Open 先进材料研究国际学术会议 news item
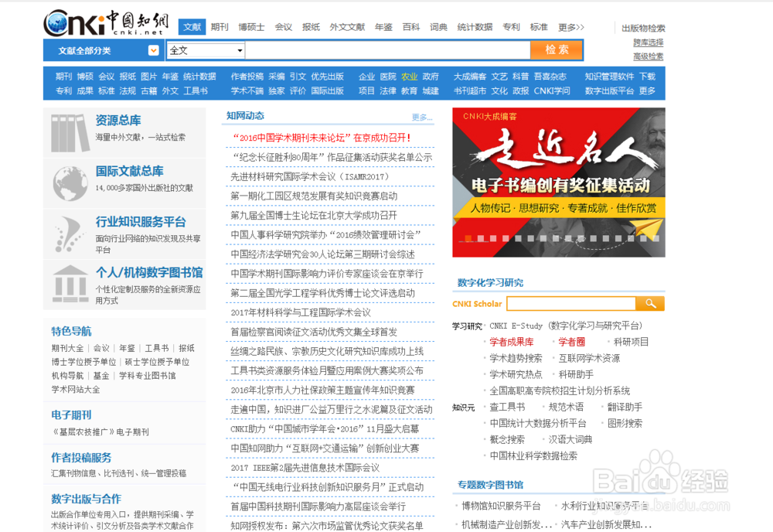The width and height of the screenshot is (773, 532). pos(310,176)
